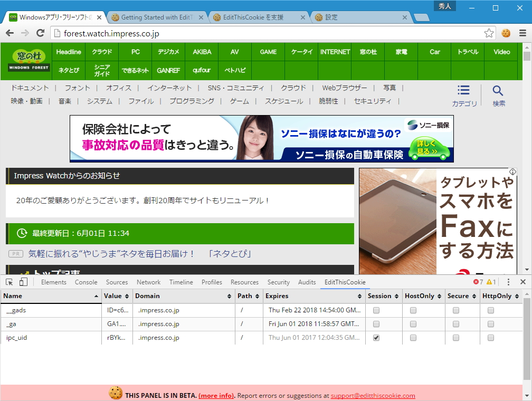Click the red error count indicator
The width and height of the screenshot is (532, 401).
(x=478, y=282)
